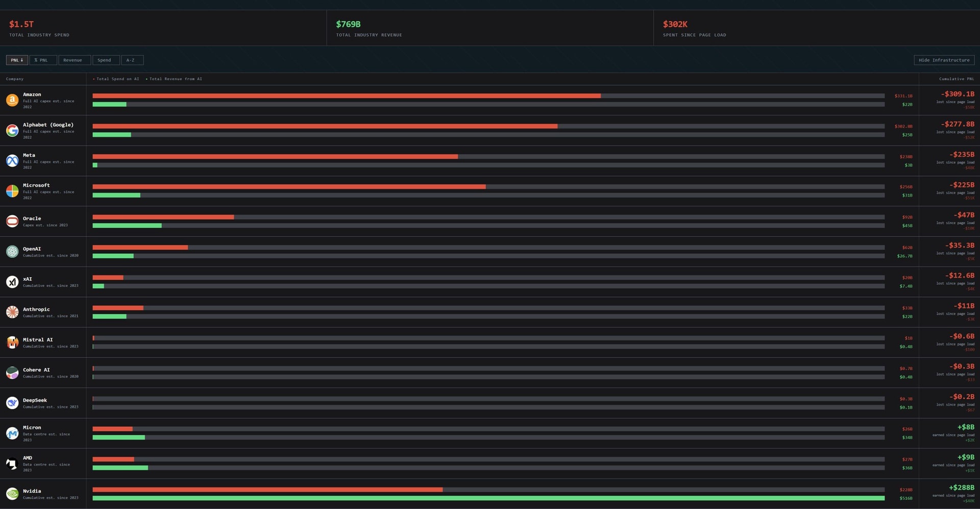
Task: Select the OpenAI company name
Action: click(32, 249)
